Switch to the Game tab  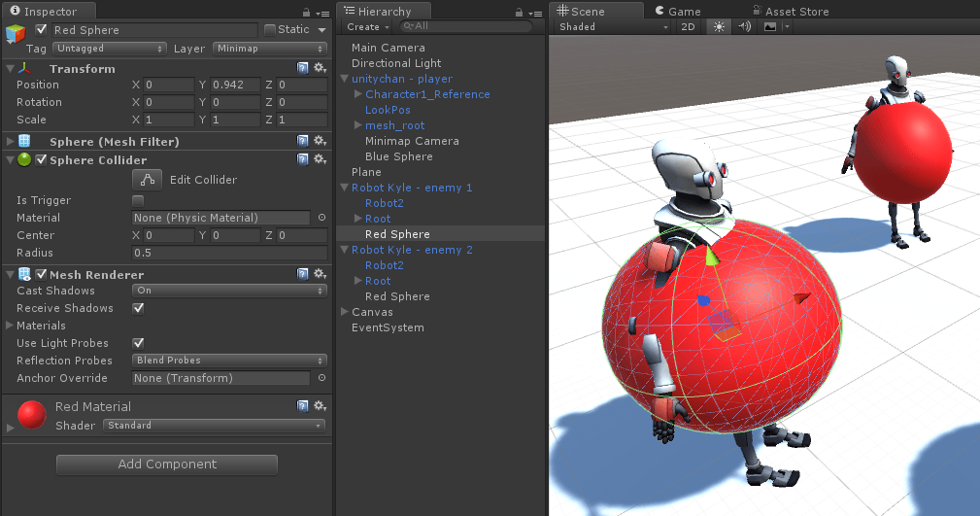678,12
